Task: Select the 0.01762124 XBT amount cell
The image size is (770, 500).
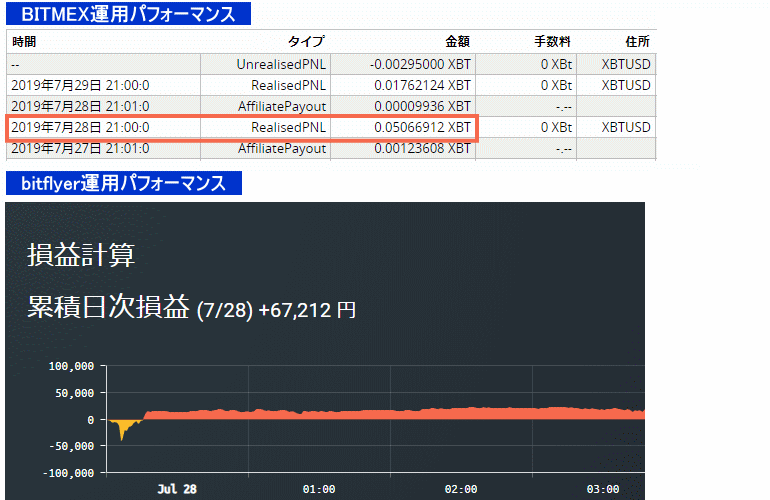Action: click(422, 85)
